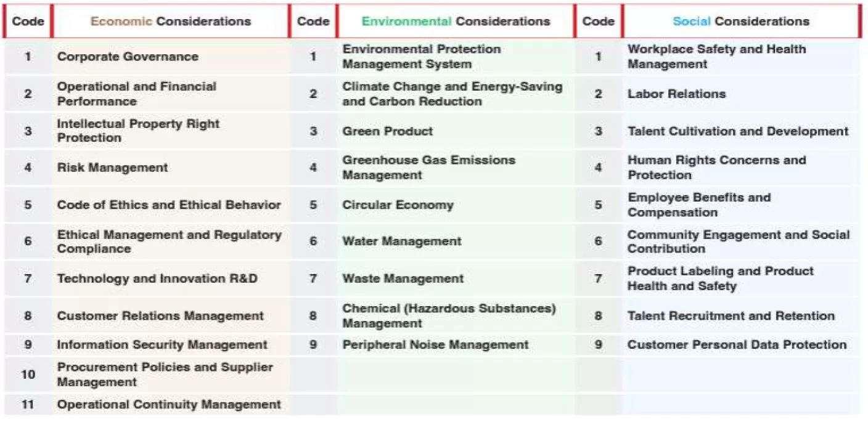Click the Economic Considerations column header
This screenshot has height=422, width=868.
tap(171, 22)
